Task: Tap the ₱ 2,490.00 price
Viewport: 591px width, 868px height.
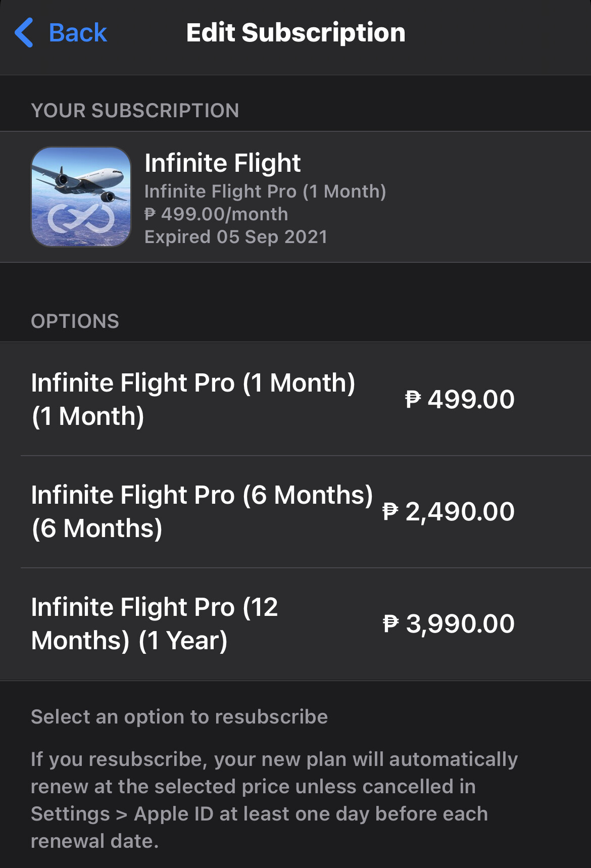Action: coord(449,511)
